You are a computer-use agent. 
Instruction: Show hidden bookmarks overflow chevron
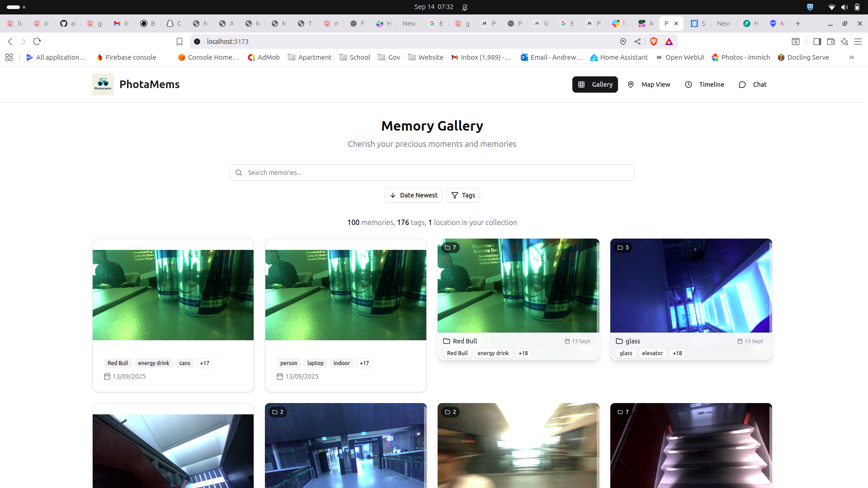(851, 57)
